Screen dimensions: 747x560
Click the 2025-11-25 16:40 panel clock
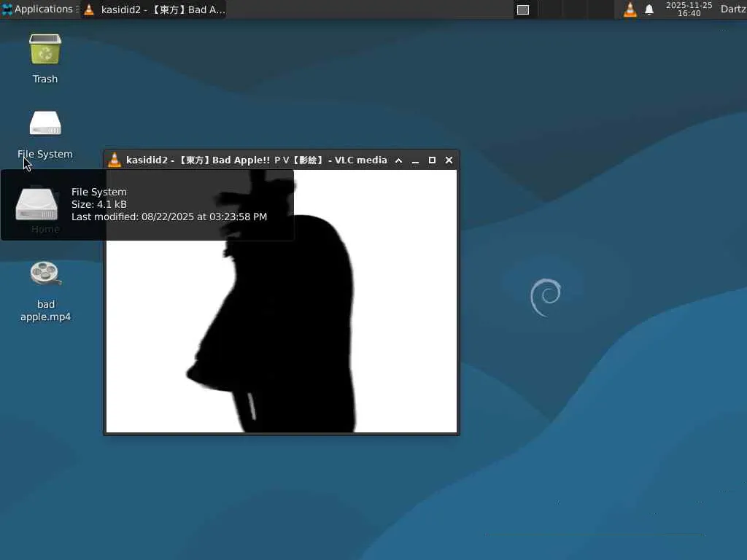point(689,9)
